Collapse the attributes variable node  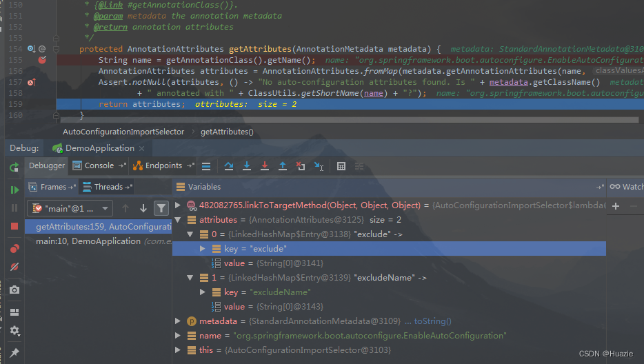point(177,220)
